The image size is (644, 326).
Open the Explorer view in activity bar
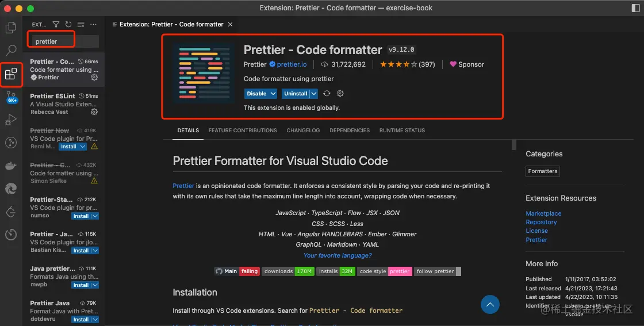(x=11, y=27)
